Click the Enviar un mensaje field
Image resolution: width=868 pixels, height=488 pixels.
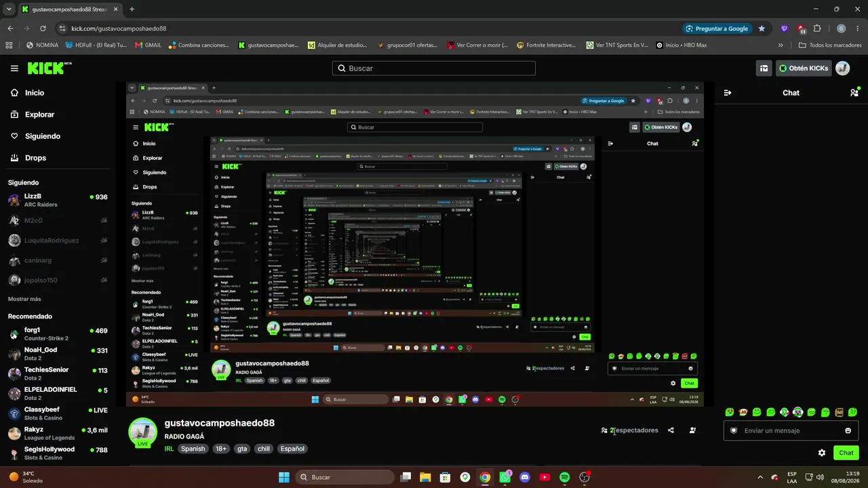click(x=791, y=430)
